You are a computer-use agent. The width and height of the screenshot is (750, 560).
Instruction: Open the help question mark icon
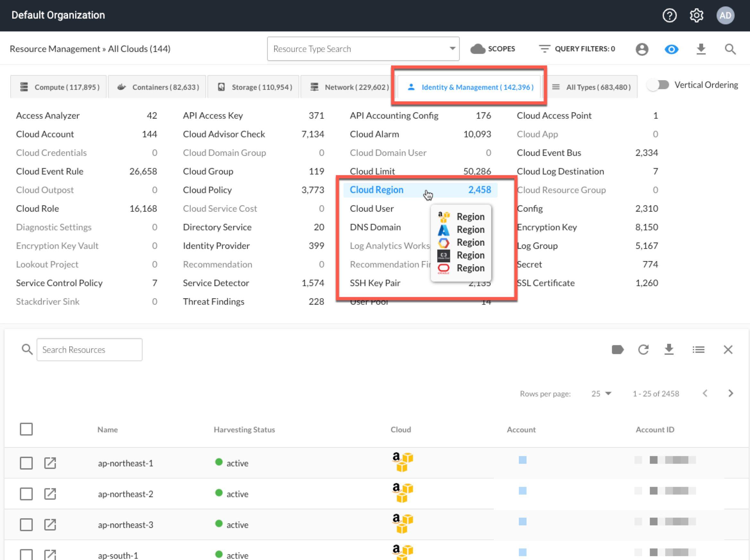[669, 16]
